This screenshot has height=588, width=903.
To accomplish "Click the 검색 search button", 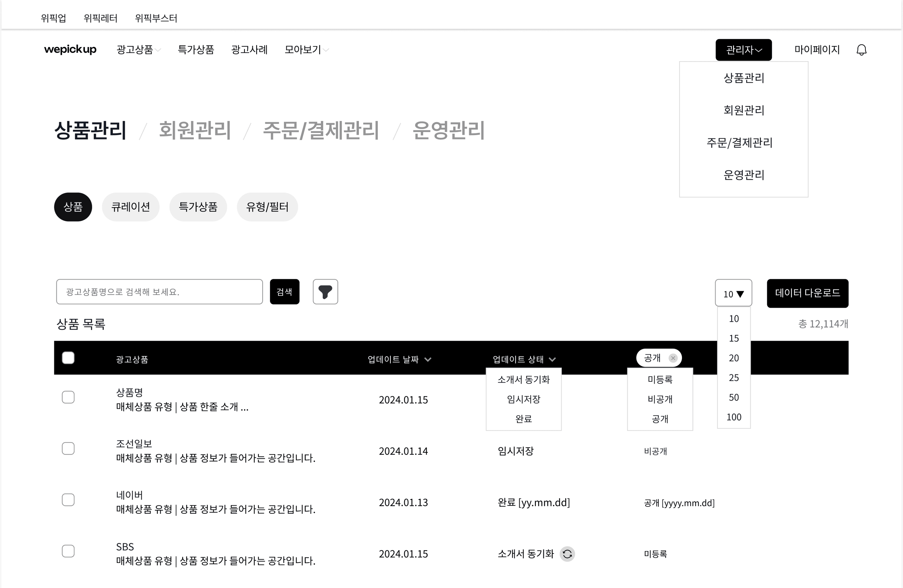I will (285, 292).
